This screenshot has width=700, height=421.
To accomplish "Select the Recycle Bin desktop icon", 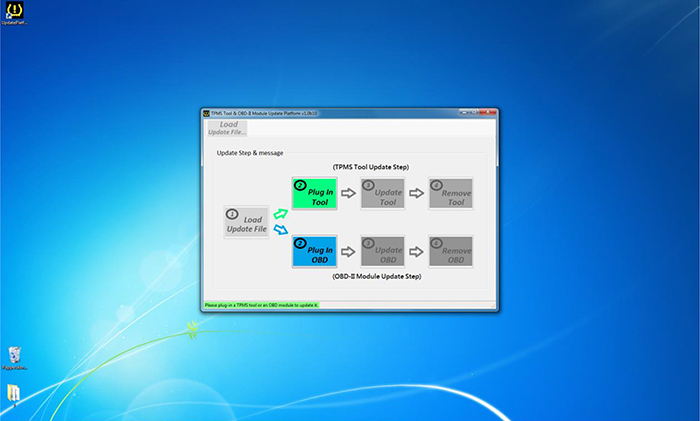I will pos(15,356).
